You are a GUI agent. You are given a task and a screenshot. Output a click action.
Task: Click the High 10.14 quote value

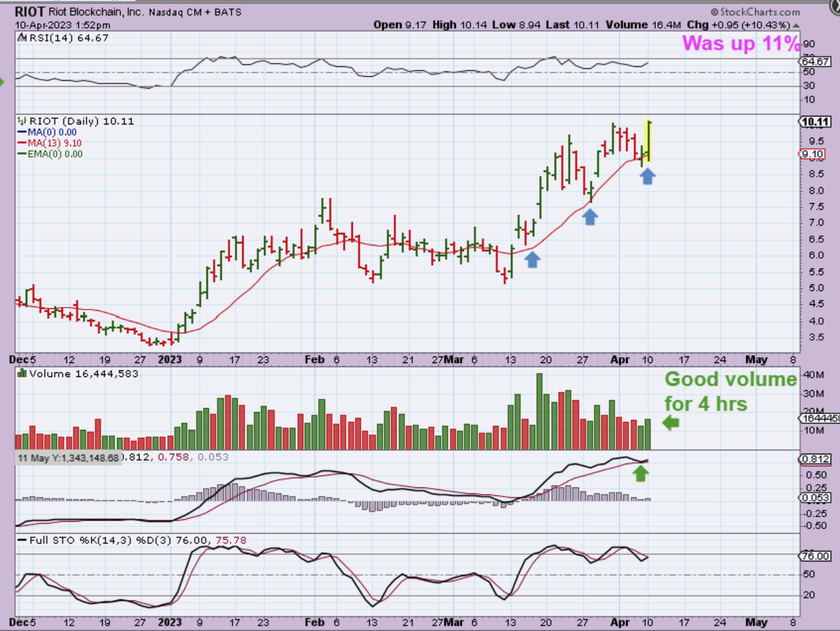click(459, 24)
